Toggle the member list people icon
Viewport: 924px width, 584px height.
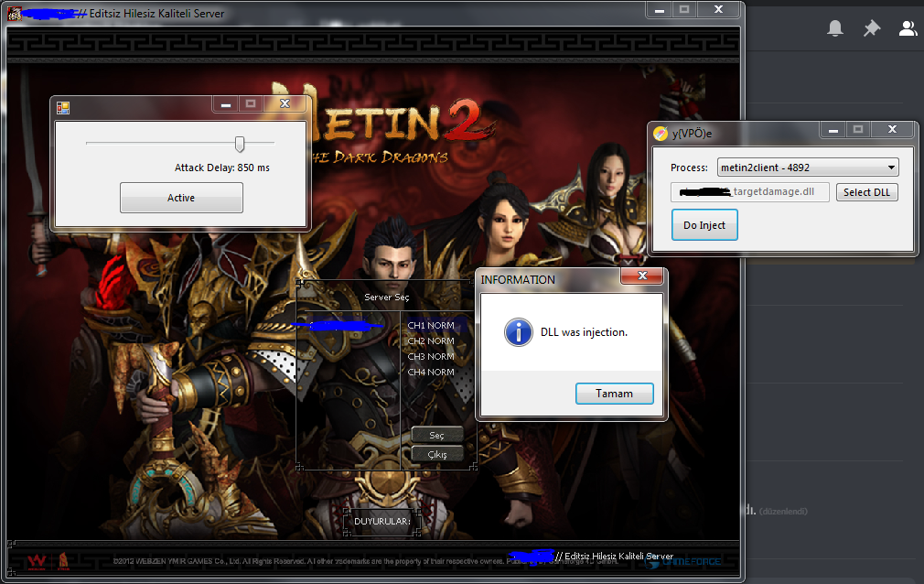click(x=908, y=28)
